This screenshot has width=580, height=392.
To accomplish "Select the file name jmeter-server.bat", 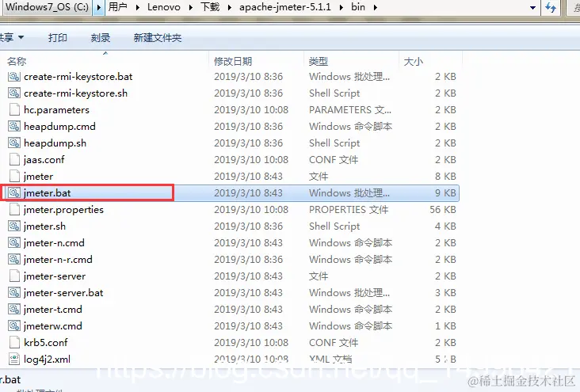I will click(63, 293).
